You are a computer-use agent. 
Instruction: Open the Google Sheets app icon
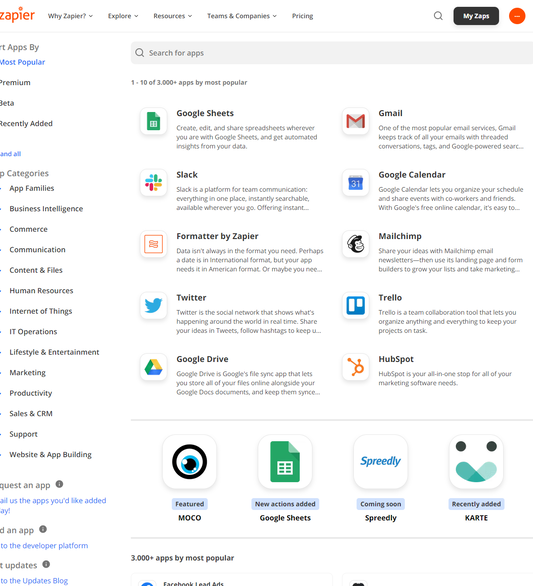(x=153, y=121)
